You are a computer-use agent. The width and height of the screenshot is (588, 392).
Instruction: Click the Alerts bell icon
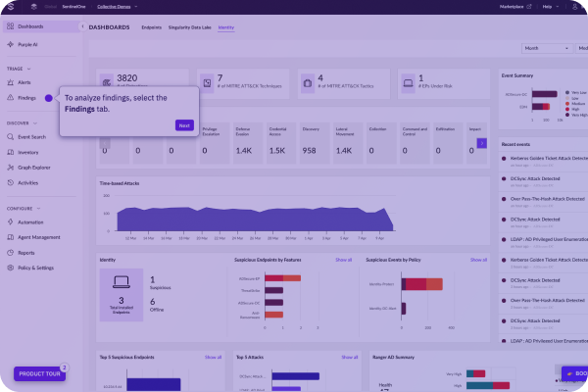9,83
